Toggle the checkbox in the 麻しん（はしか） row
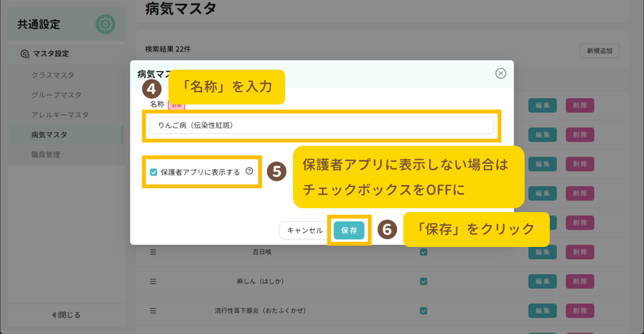 pos(424,281)
